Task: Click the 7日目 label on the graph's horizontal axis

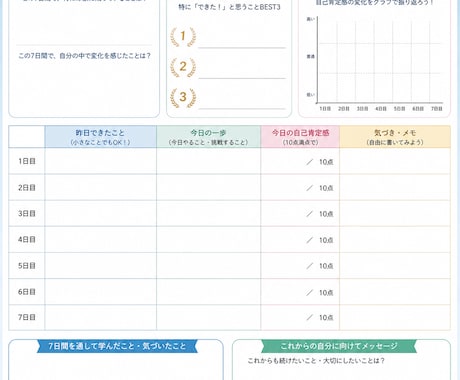Action: [x=436, y=109]
